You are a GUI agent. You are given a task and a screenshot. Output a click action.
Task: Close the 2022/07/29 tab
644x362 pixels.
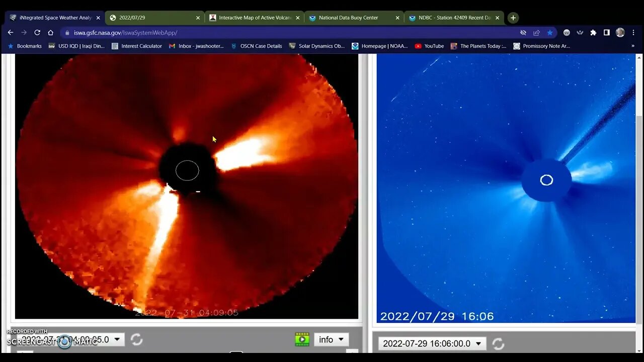[198, 18]
